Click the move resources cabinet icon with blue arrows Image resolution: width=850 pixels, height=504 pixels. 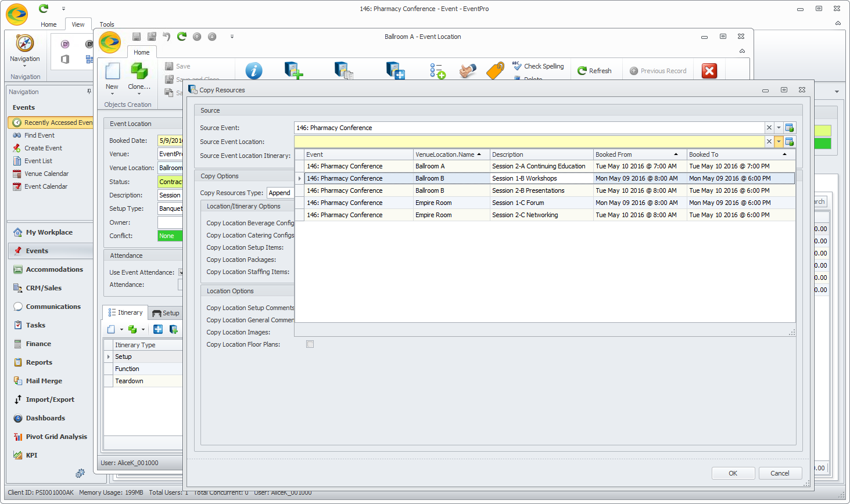pyautogui.click(x=396, y=71)
